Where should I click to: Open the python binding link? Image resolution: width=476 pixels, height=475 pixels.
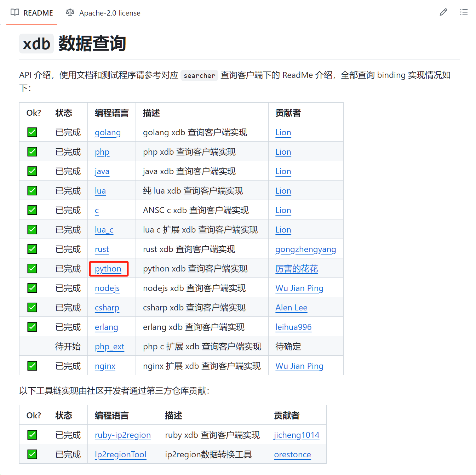click(108, 269)
